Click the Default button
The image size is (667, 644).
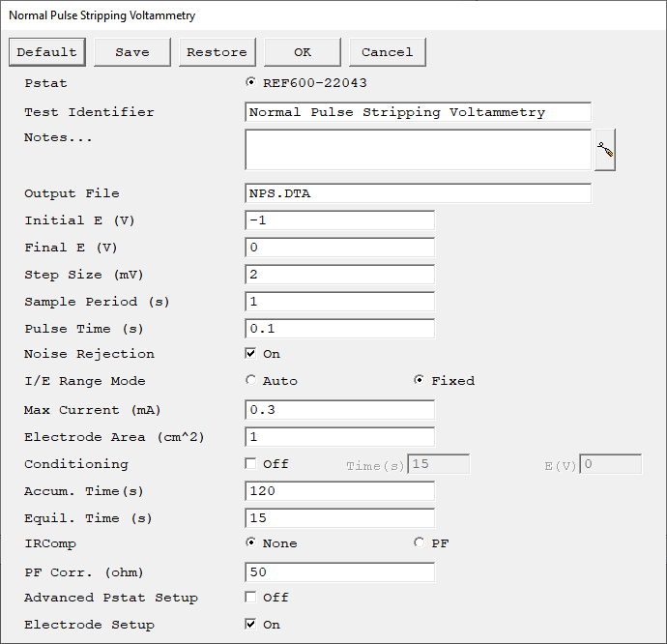(x=46, y=52)
